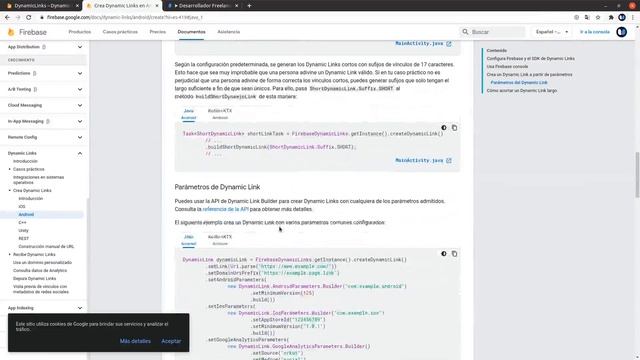Select REST in sidebar
Screen dimensions: 640x360
pos(24,238)
